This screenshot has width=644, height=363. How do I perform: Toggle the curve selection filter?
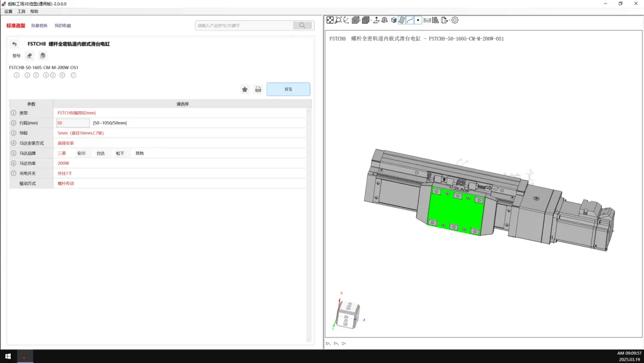pos(410,20)
